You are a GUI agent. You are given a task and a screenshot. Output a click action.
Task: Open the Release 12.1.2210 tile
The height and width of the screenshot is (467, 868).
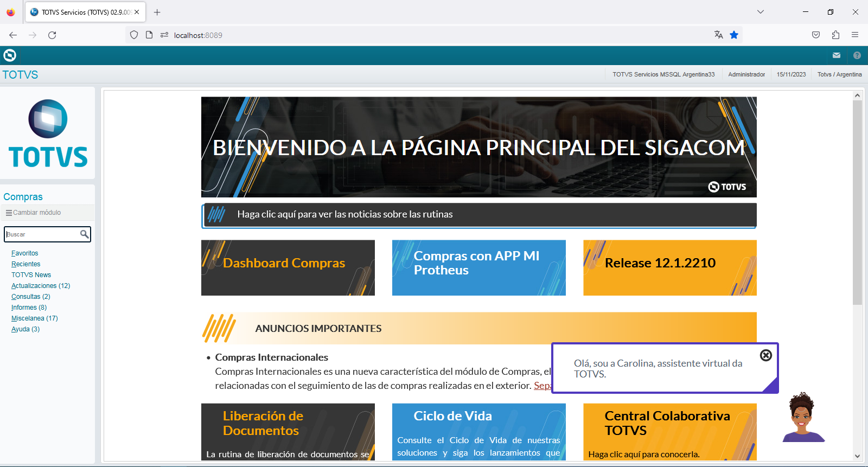tap(669, 268)
